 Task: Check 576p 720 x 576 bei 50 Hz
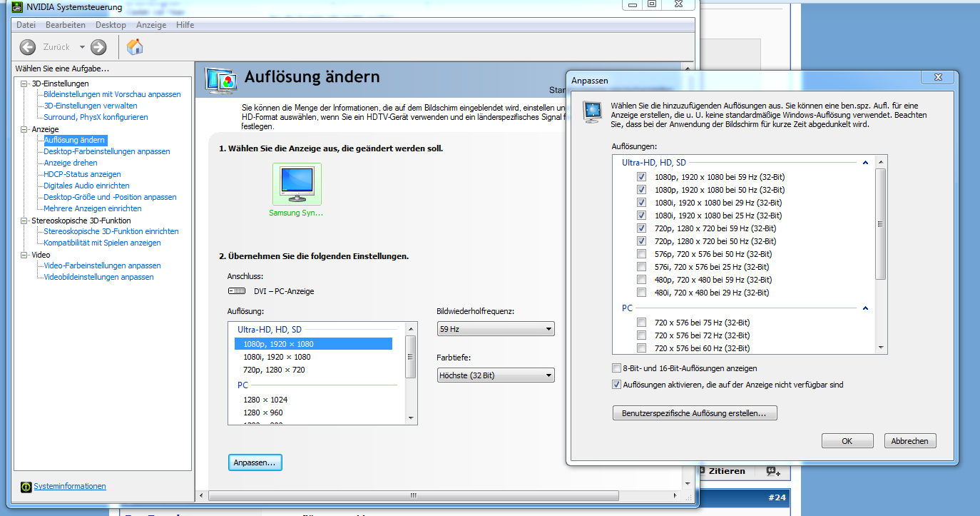click(642, 254)
